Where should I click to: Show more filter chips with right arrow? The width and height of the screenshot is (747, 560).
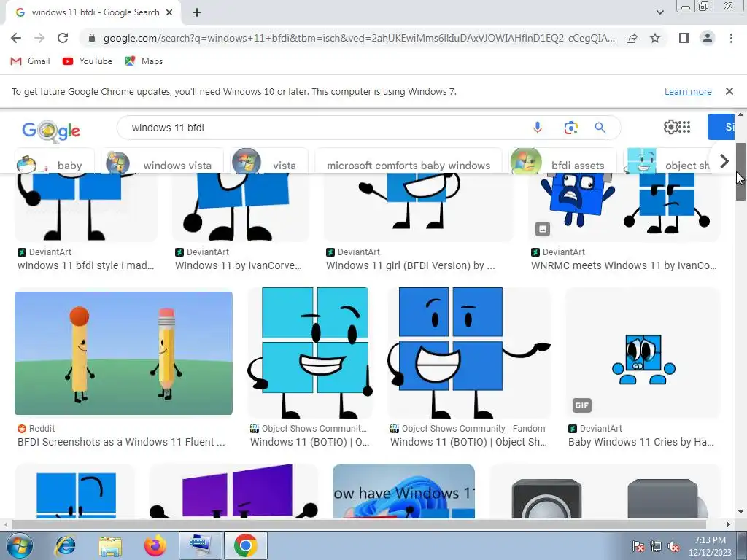pyautogui.click(x=724, y=161)
